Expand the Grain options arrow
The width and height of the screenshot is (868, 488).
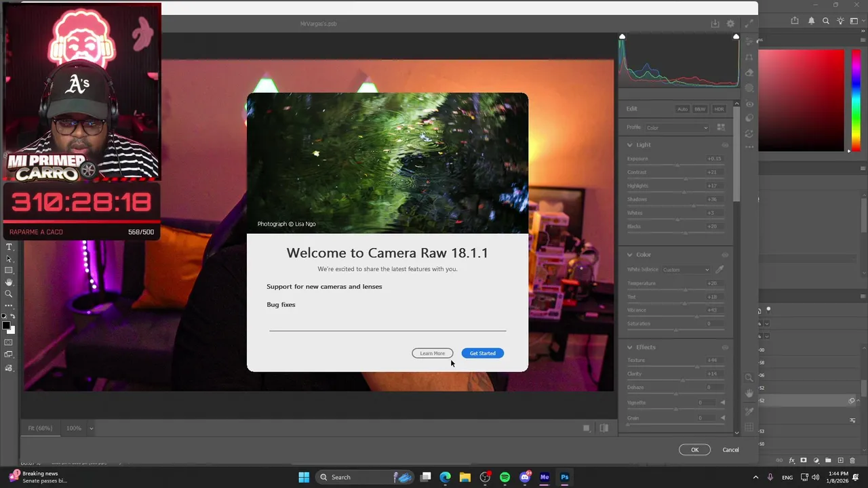click(x=722, y=418)
